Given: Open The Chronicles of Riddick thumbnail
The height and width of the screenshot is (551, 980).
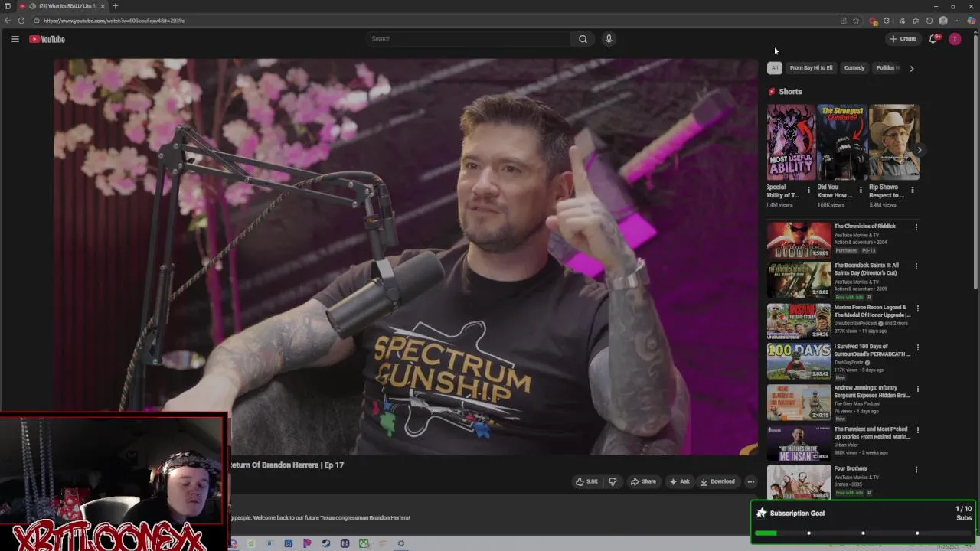Looking at the screenshot, I should coord(799,240).
